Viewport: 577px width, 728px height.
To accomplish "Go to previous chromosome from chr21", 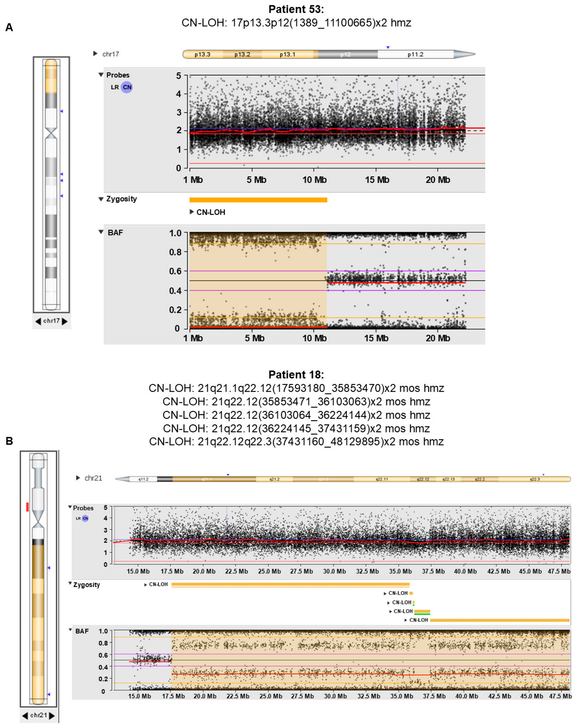I will [25, 715].
